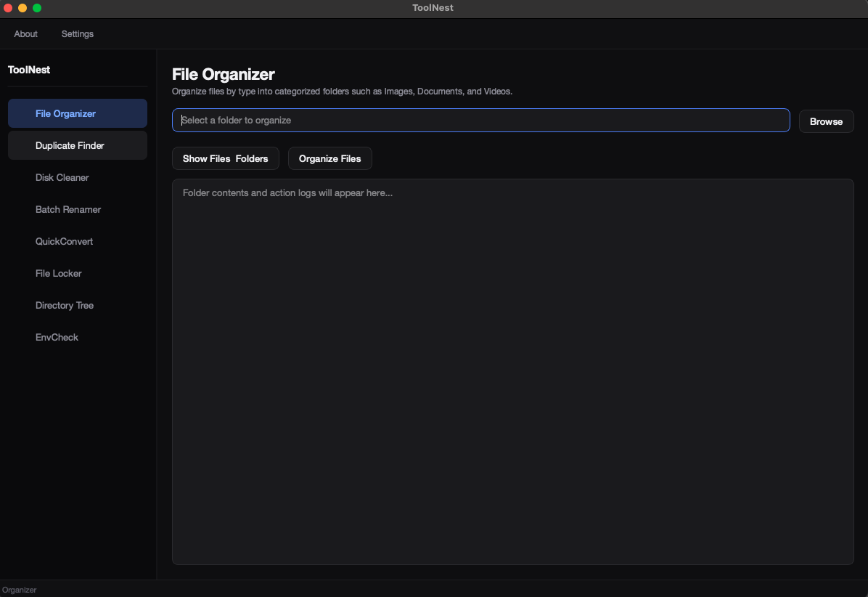The image size is (868, 597).
Task: Click inside the folder contents log area
Action: 512,372
